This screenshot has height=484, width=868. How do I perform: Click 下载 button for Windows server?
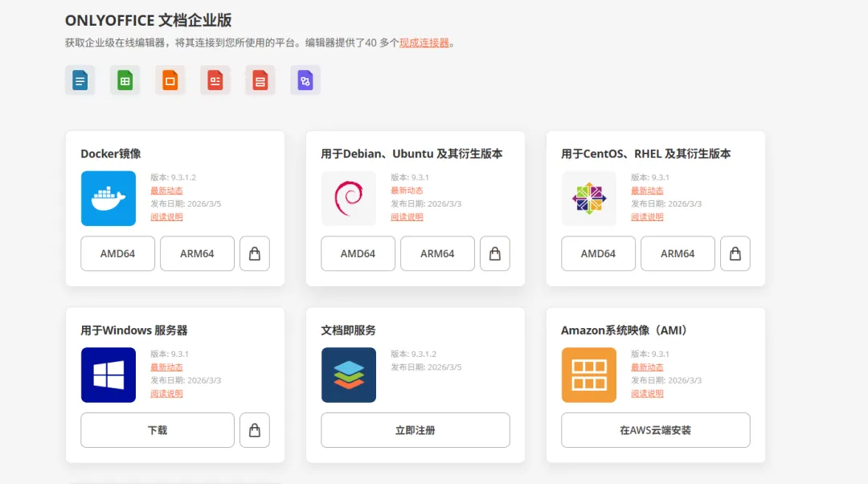pyautogui.click(x=158, y=430)
